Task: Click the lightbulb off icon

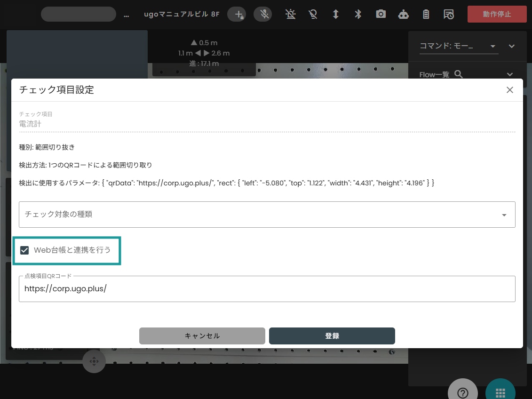Action: click(313, 14)
